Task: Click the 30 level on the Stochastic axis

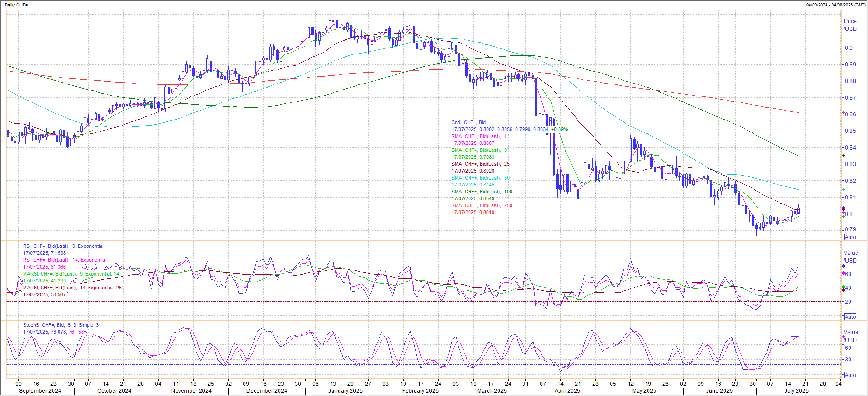Action: pos(848,360)
